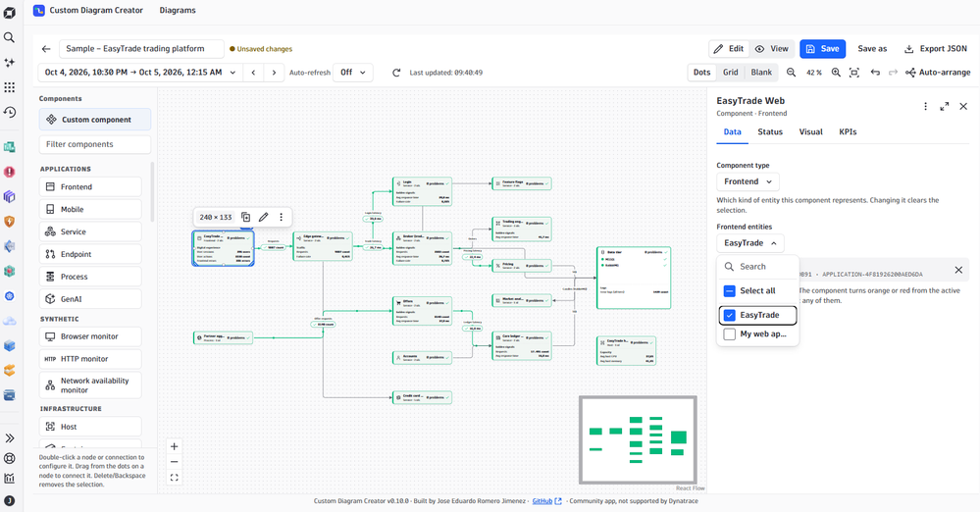Open the recent history icon in sidebar

[x=10, y=112]
